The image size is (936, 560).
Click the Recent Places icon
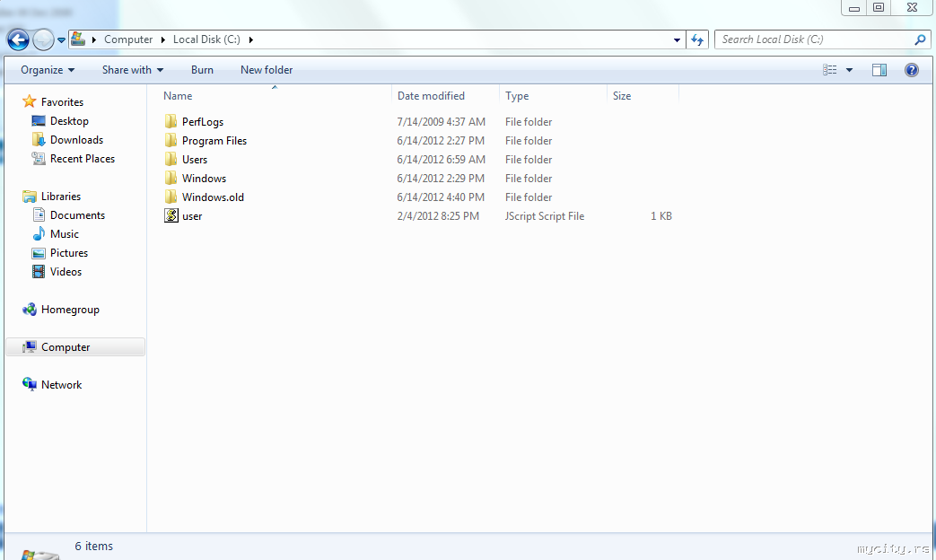click(39, 158)
